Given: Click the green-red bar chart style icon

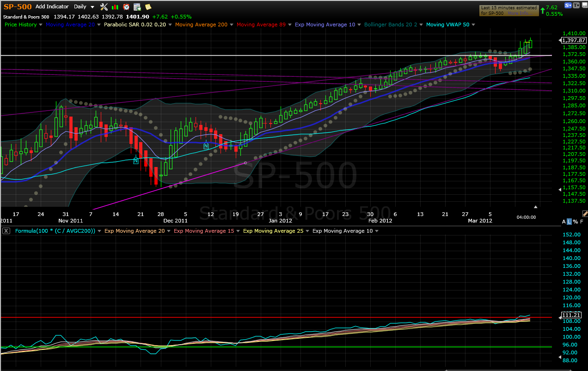Looking at the screenshot, I should coord(115,7).
